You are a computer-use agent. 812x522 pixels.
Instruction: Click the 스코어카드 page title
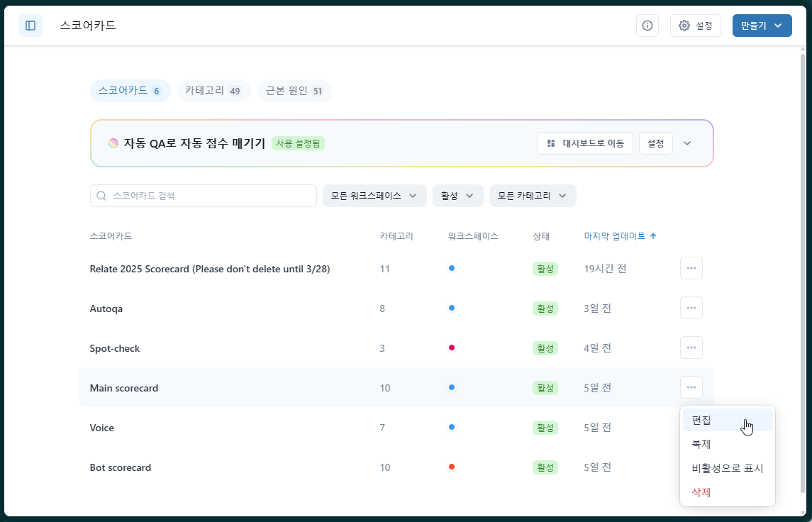pos(88,26)
